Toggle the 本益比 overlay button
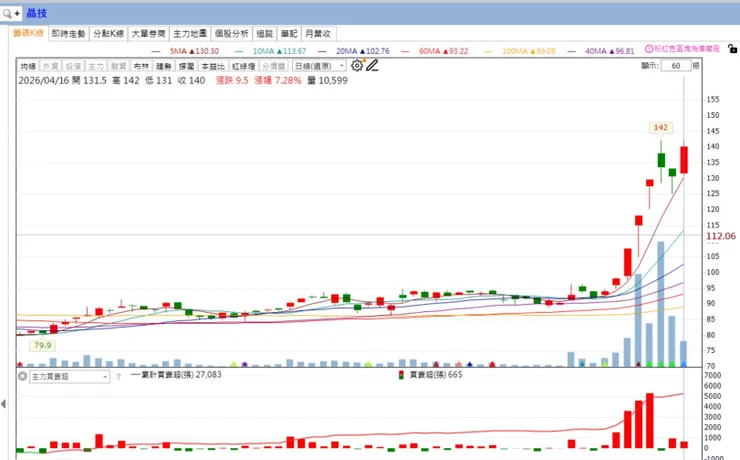Screen dimensions: 740x460 (213, 66)
